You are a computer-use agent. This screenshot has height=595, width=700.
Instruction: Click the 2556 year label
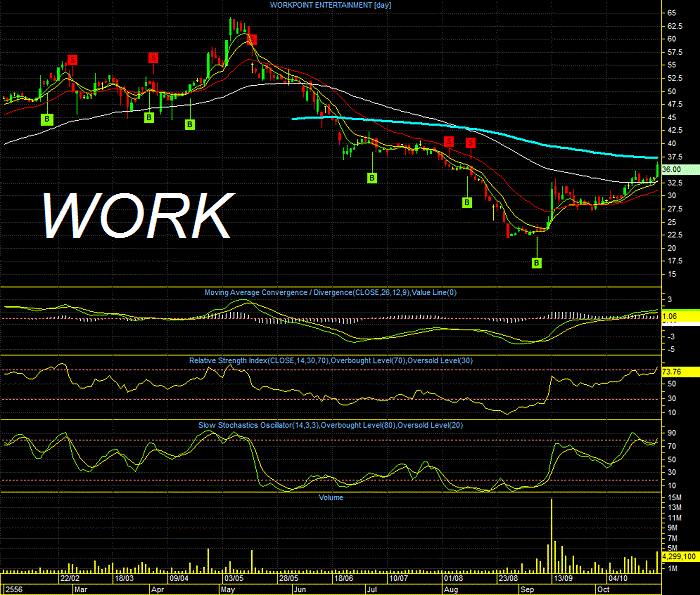pyautogui.click(x=14, y=589)
